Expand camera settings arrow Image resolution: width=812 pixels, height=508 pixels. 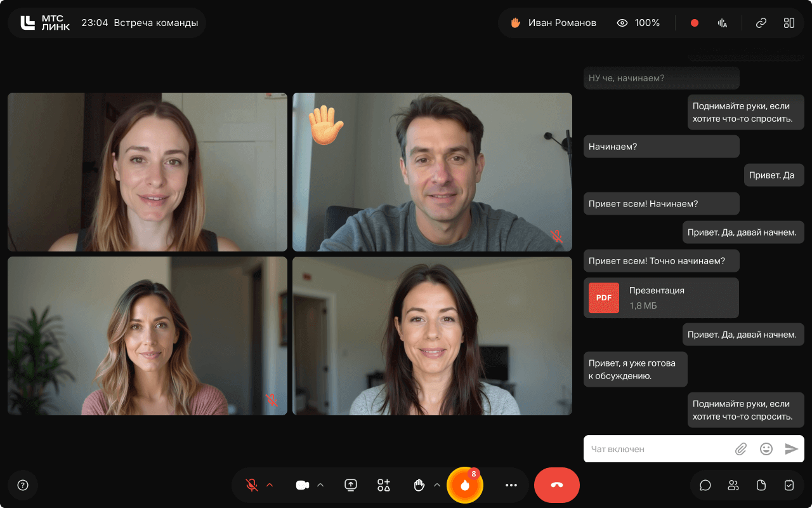coord(320,485)
